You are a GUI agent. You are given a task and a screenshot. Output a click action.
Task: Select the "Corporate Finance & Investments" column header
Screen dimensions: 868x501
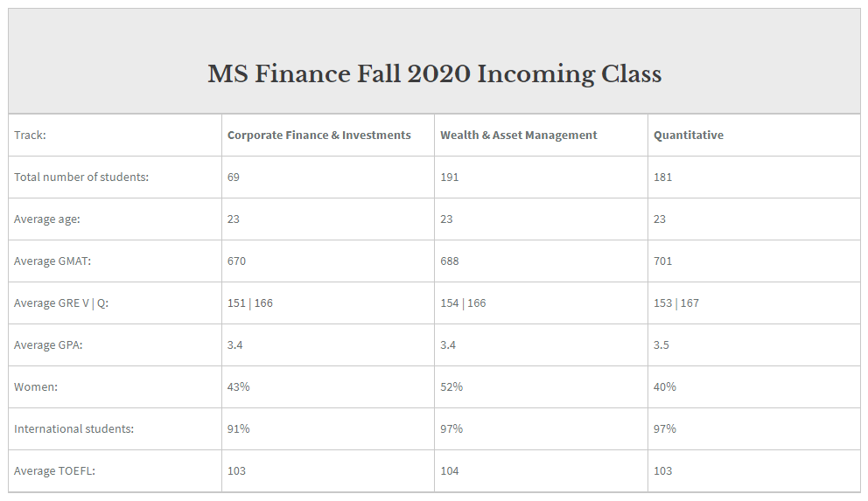click(318, 136)
